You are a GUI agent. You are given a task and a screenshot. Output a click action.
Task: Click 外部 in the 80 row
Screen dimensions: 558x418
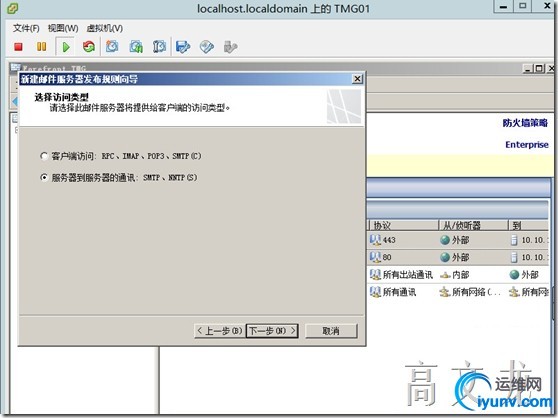click(455, 257)
